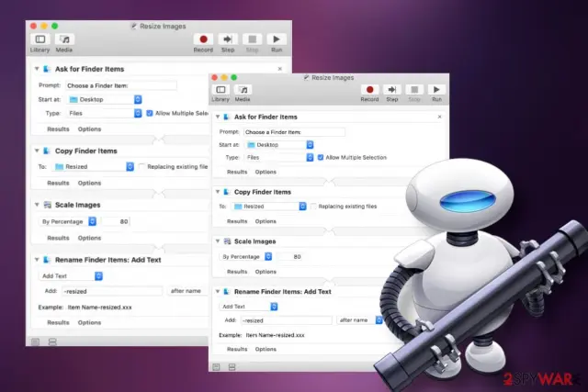Enable Replacing existing files checkbox in front window
The image size is (588, 392).
point(313,207)
